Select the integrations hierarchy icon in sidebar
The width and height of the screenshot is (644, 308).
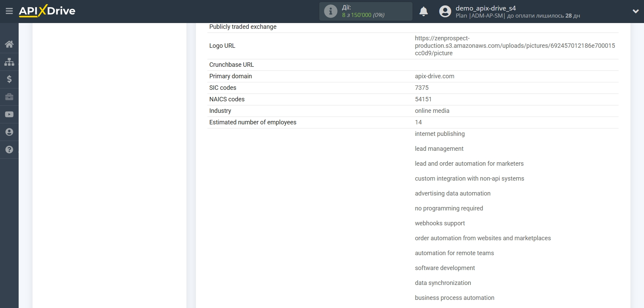click(9, 62)
